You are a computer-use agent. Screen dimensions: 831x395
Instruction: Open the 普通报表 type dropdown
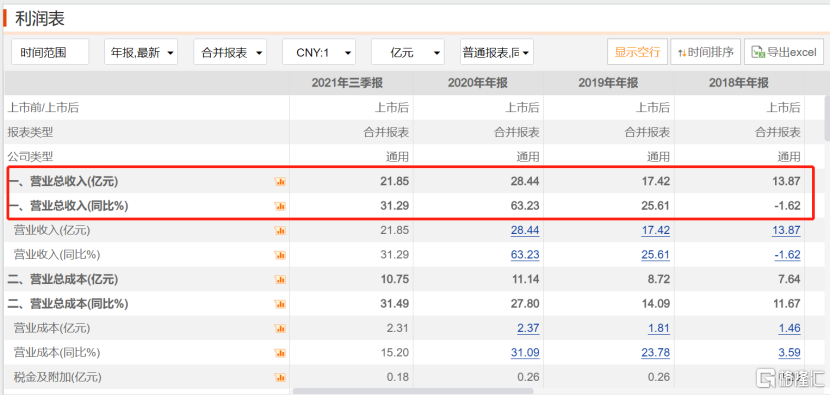pos(497,52)
